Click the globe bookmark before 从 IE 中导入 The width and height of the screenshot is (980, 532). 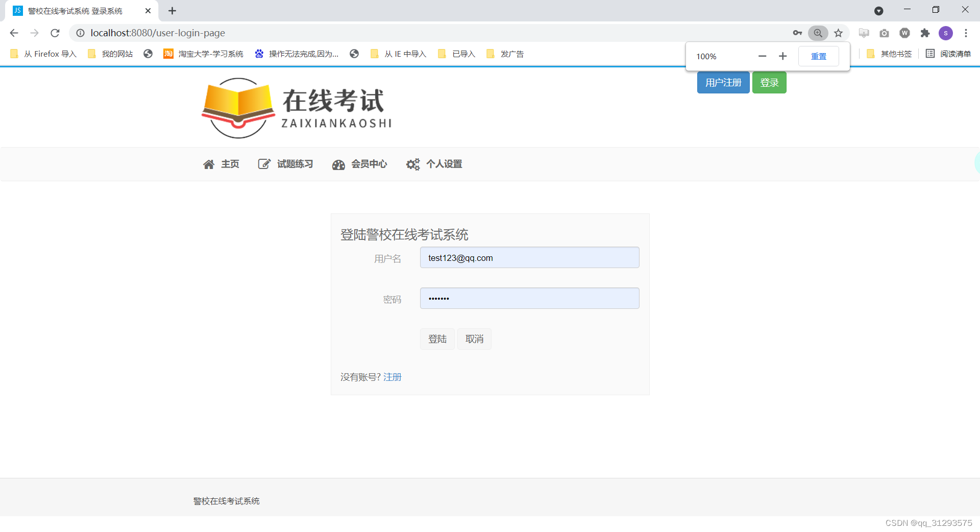[354, 54]
